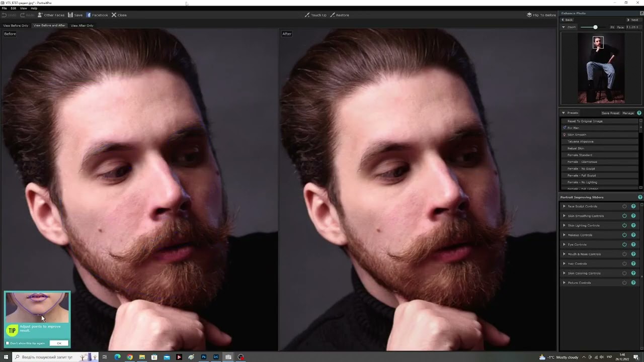Screen dimensions: 644x362
Task: Open help for Makeup Controls
Action: (633, 235)
